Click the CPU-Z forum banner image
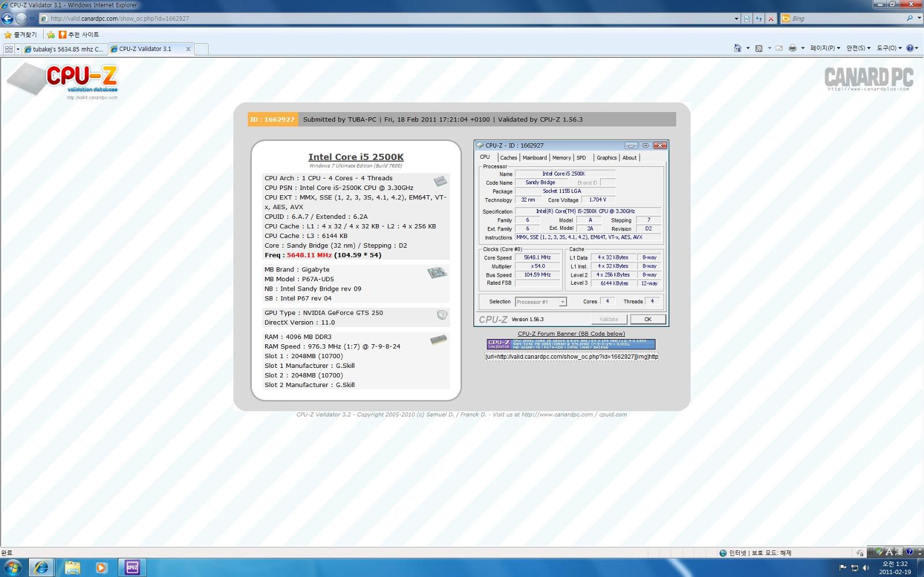This screenshot has height=577, width=924. tap(571, 344)
